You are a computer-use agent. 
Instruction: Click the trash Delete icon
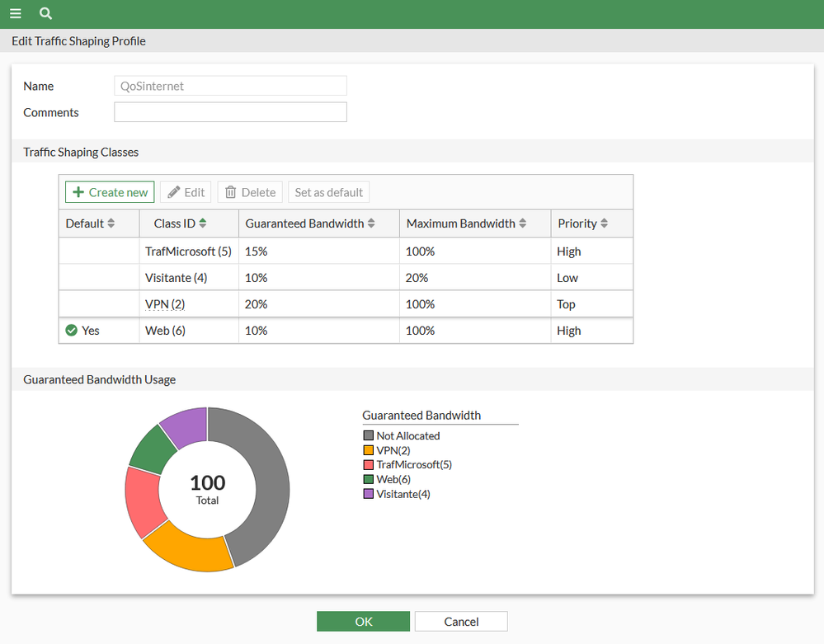point(231,192)
